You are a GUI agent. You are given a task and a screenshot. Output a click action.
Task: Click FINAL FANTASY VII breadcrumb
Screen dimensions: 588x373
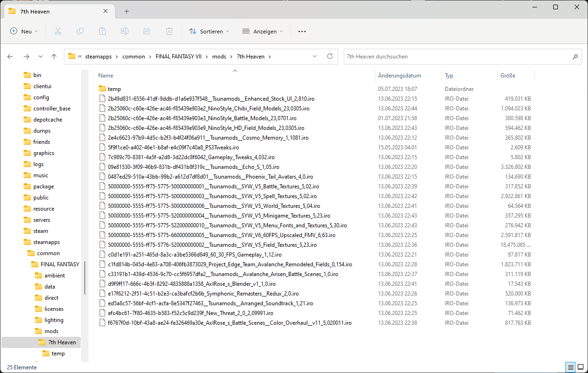click(178, 57)
